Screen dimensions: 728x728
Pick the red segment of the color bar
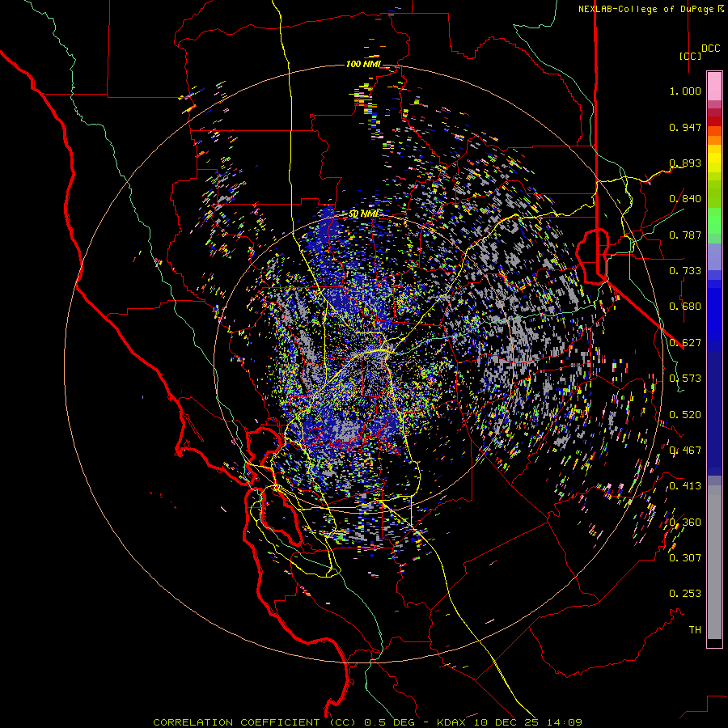714,121
